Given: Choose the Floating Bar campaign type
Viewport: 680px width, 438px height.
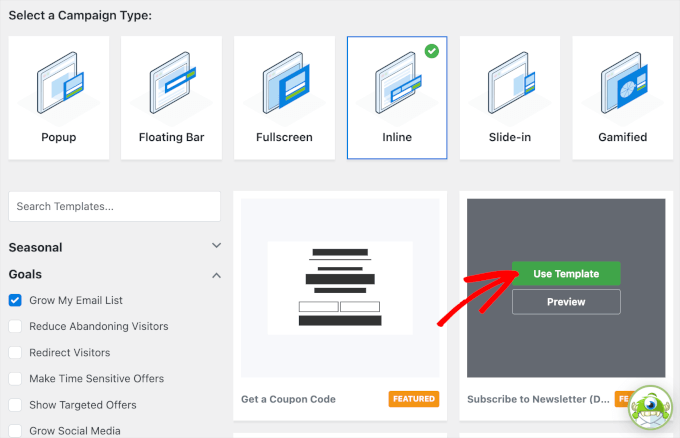Looking at the screenshot, I should [x=171, y=98].
